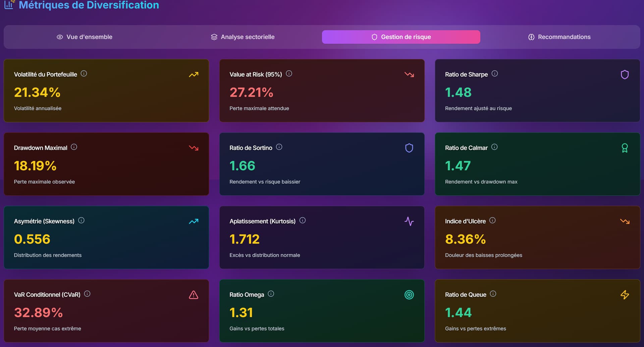Go to the Recommandations tab
The width and height of the screenshot is (644, 347).
(x=559, y=37)
